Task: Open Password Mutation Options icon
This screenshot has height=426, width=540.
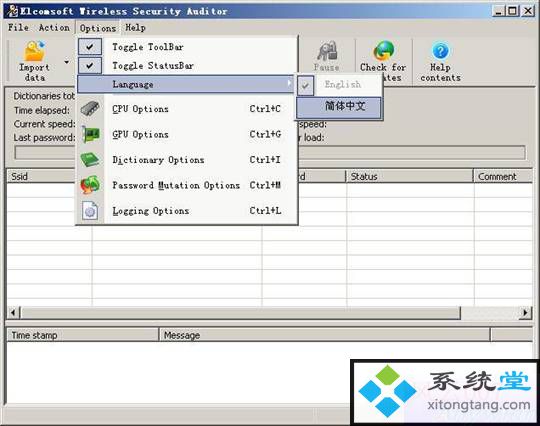Action: 90,185
